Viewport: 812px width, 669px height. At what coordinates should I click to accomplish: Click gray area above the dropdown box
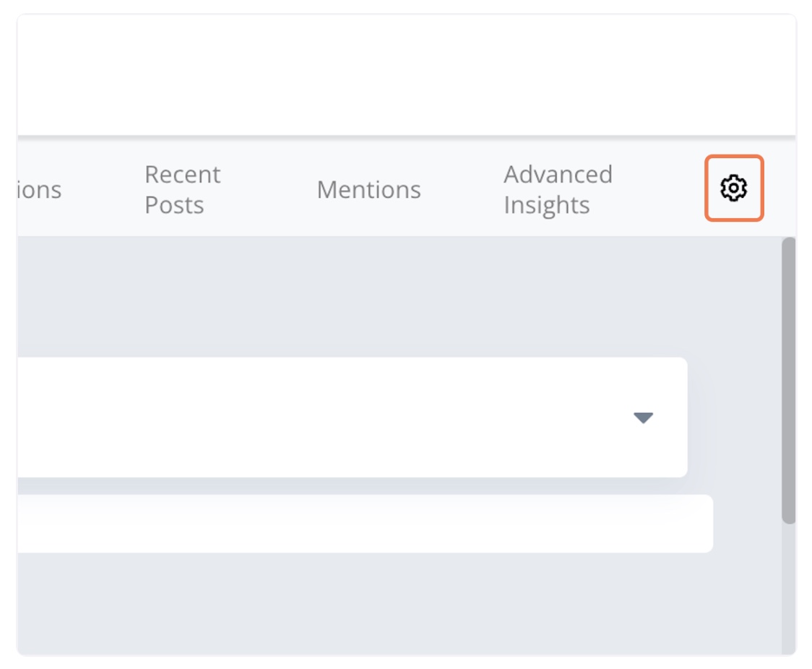point(361,296)
